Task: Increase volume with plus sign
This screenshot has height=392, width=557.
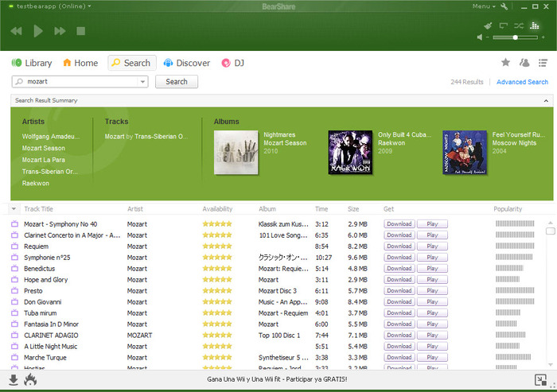Action: pos(543,37)
